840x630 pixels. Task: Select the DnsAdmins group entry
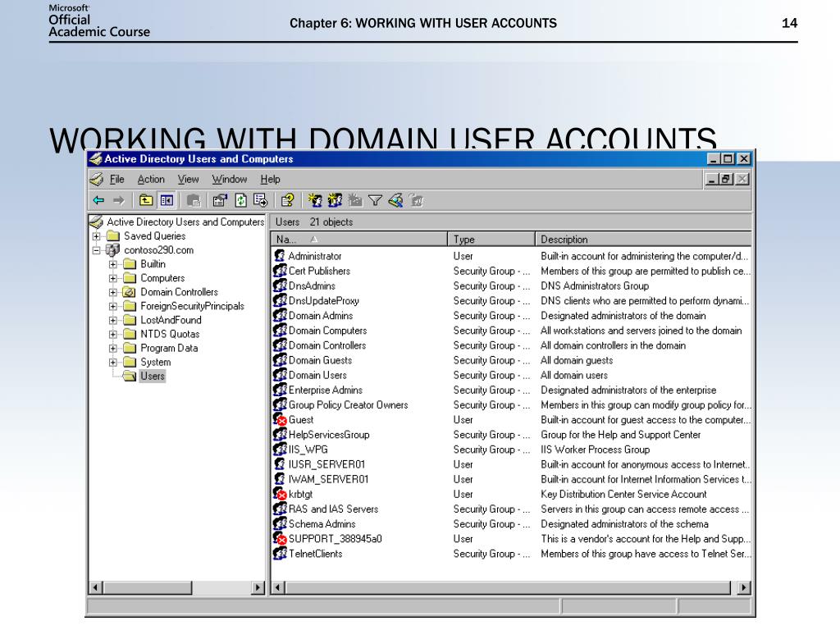312,286
